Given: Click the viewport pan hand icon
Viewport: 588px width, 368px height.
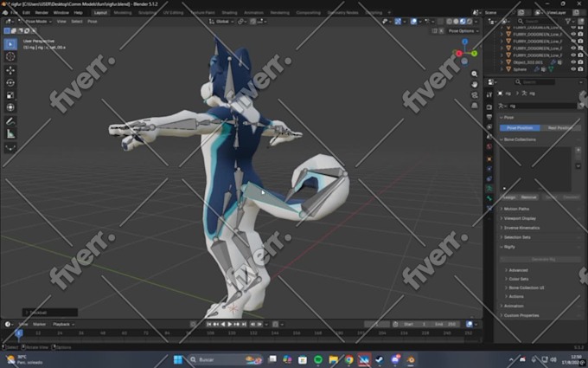Looking at the screenshot, I should tap(475, 85).
